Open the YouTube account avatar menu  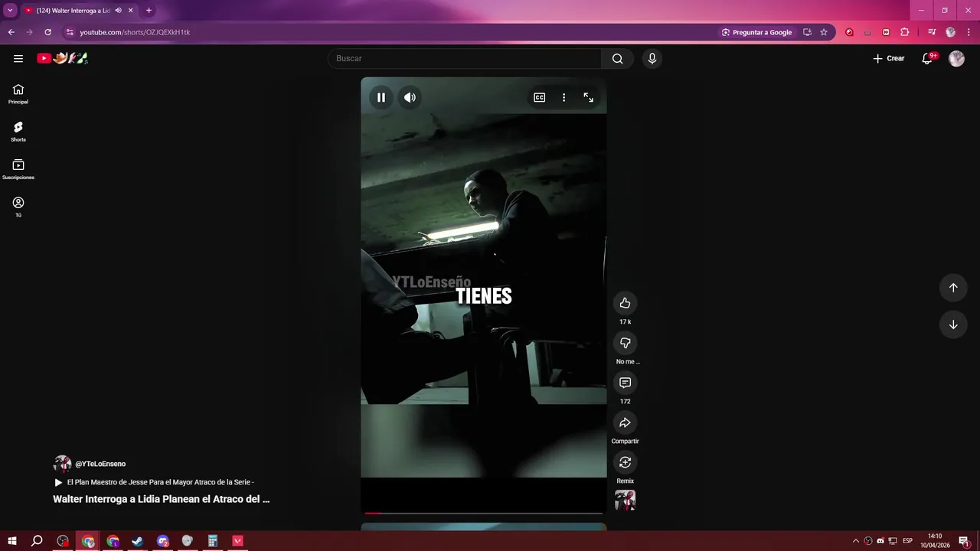point(956,58)
